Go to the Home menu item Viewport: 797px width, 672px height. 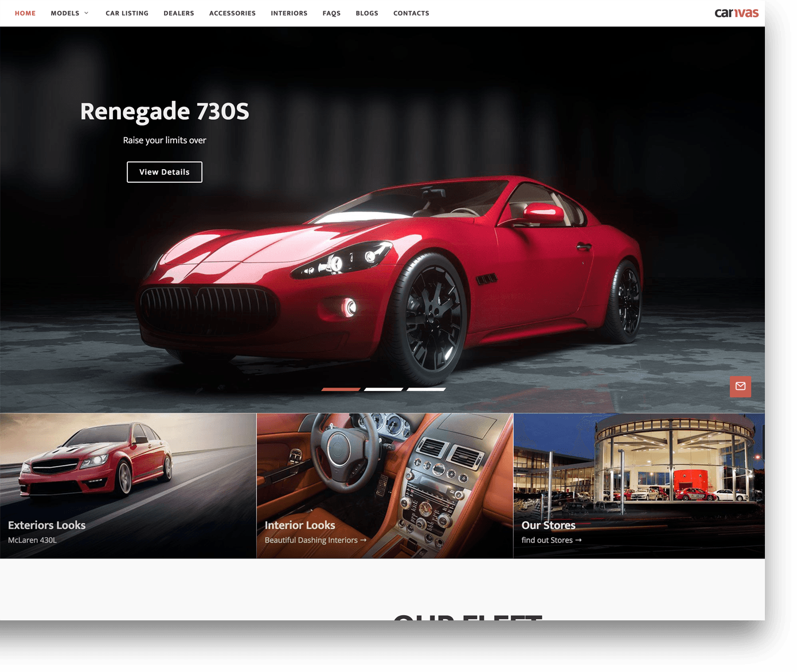25,13
